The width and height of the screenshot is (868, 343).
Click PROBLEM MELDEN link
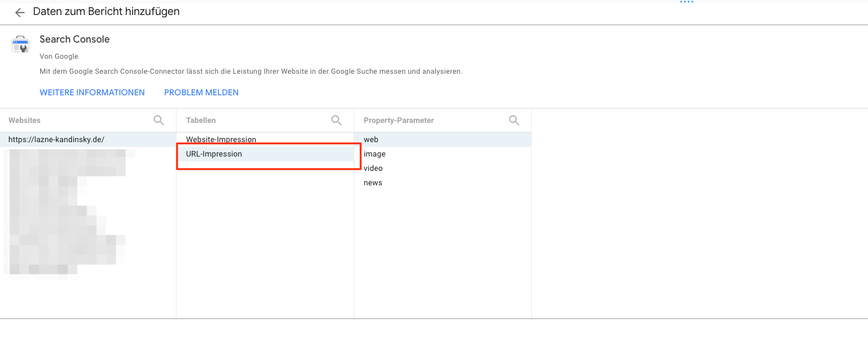click(202, 92)
